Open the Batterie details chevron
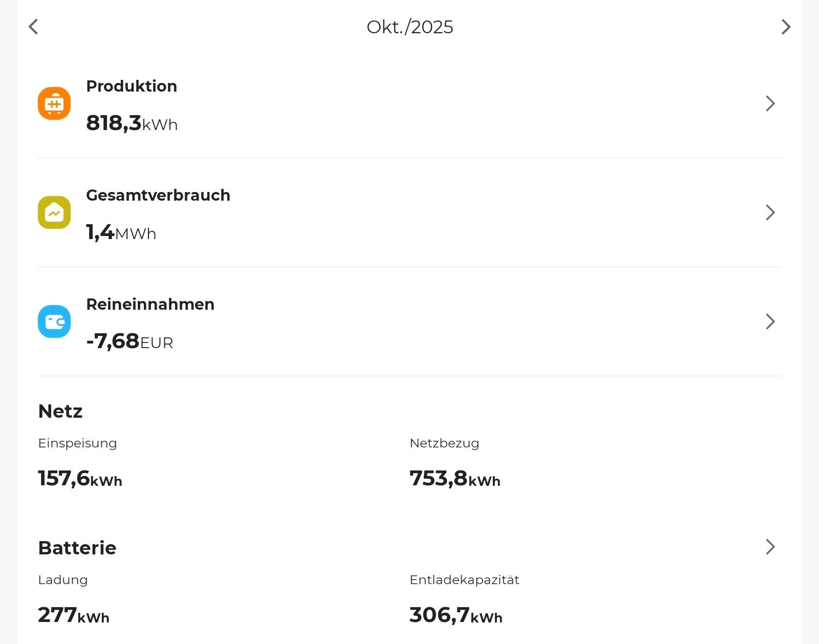Viewport: 819px width, 644px height. tap(770, 547)
